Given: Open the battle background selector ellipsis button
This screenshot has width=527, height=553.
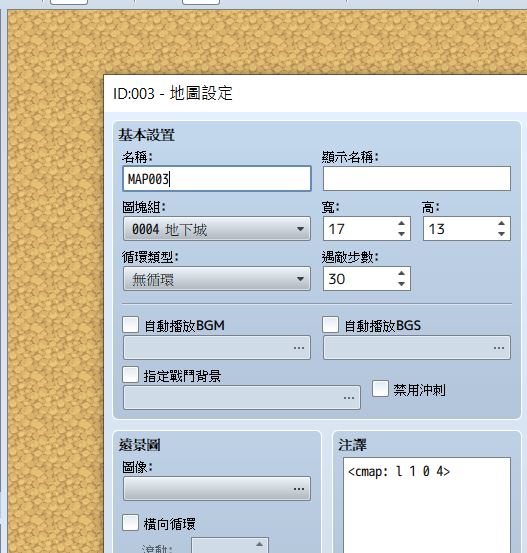Looking at the screenshot, I should [349, 398].
